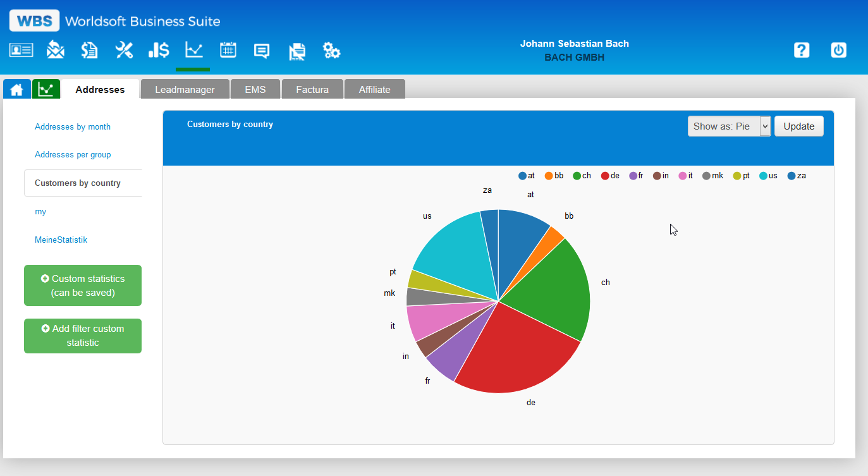Select the green chart statistics tab icon

pyautogui.click(x=46, y=89)
